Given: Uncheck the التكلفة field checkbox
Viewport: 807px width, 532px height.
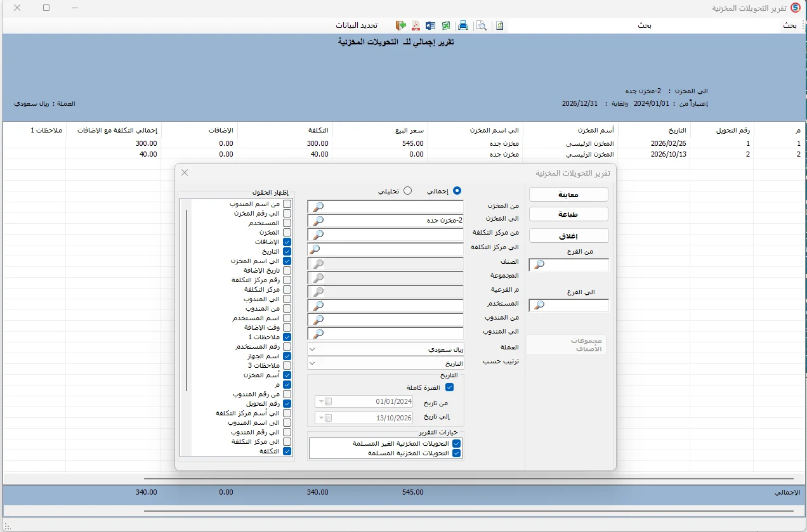Looking at the screenshot, I should click(287, 451).
